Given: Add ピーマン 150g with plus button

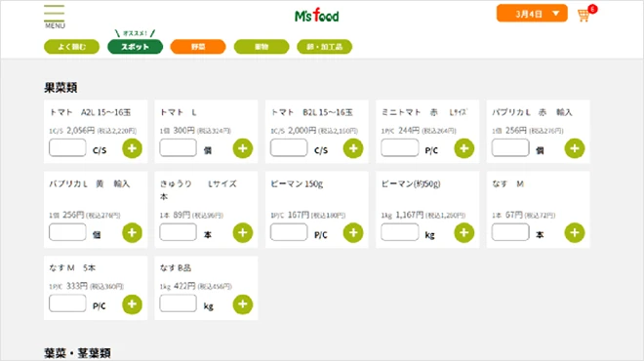Looking at the screenshot, I should tap(353, 233).
